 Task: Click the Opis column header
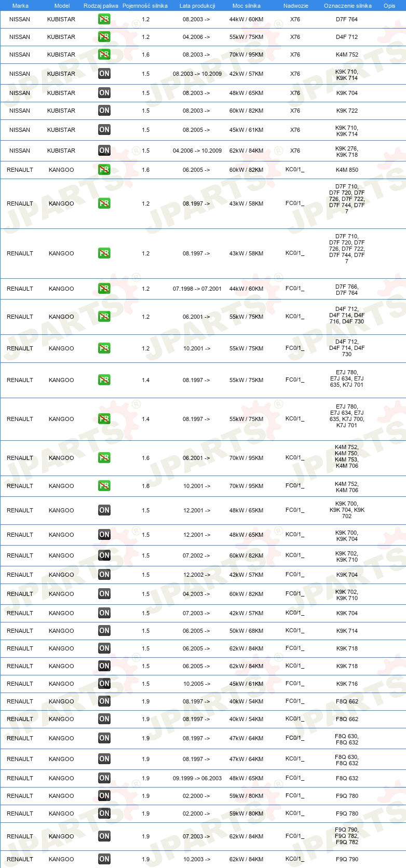click(x=389, y=6)
